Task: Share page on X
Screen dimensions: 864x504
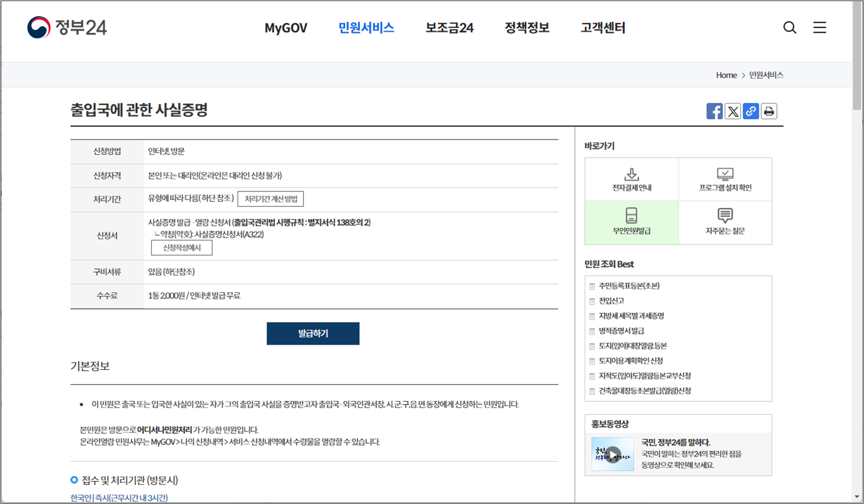Action: (x=733, y=111)
